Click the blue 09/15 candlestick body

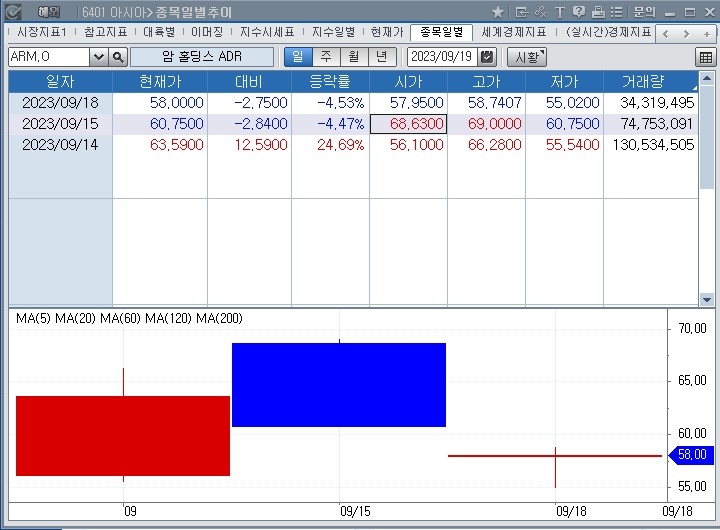[339, 385]
